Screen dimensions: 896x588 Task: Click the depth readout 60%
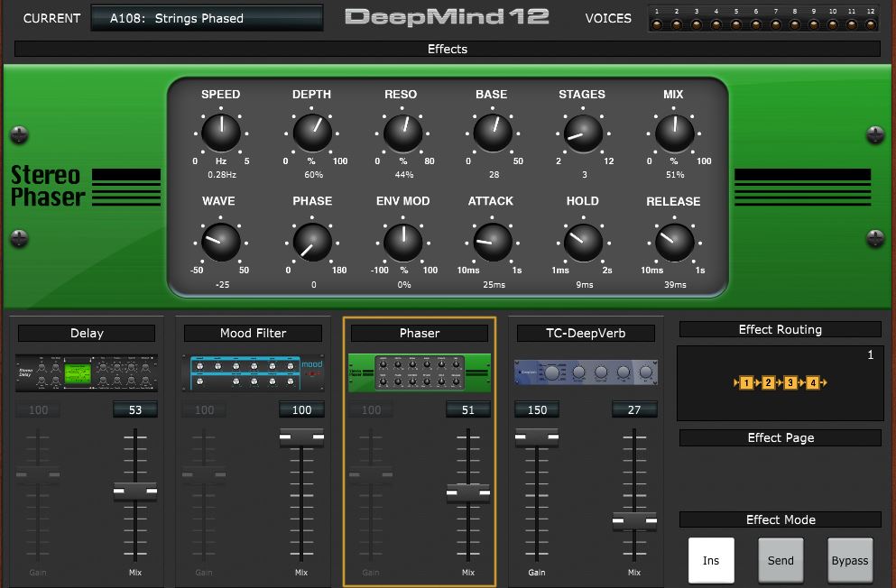313,175
